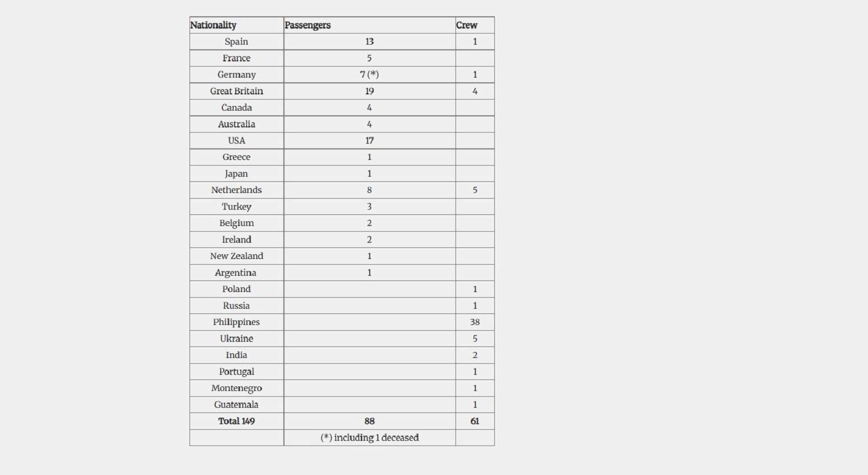This screenshot has height=475, width=868.
Task: Click the India crew count 2
Action: coord(475,355)
